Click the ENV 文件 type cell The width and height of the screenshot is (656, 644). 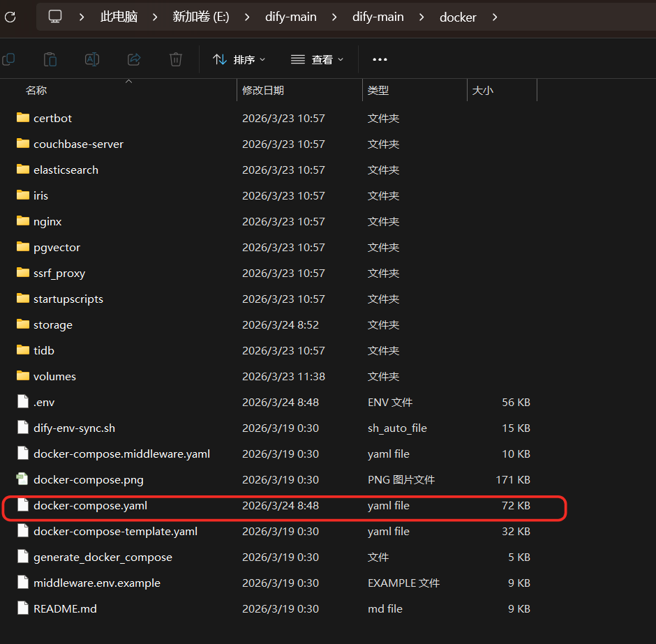pos(390,403)
